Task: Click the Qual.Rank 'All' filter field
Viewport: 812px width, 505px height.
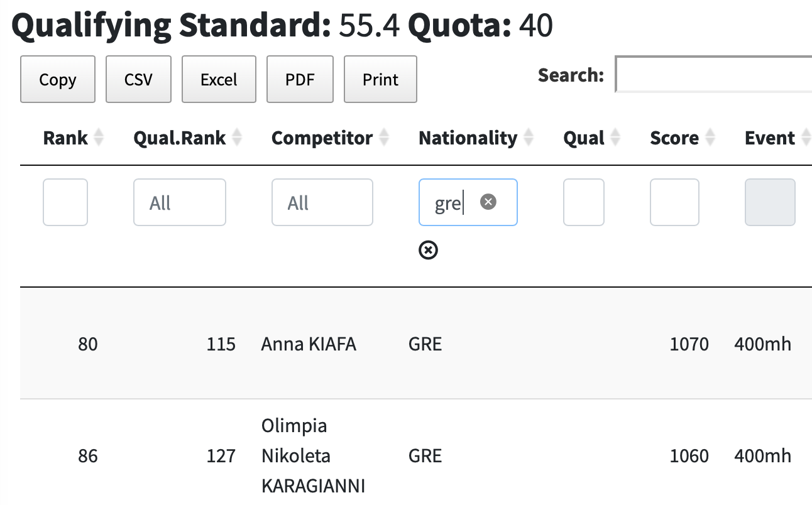Action: point(179,202)
